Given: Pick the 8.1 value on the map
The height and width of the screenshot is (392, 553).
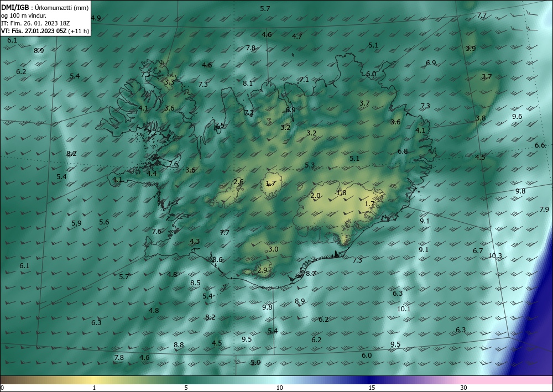Looking at the screenshot, I should pos(248,83).
